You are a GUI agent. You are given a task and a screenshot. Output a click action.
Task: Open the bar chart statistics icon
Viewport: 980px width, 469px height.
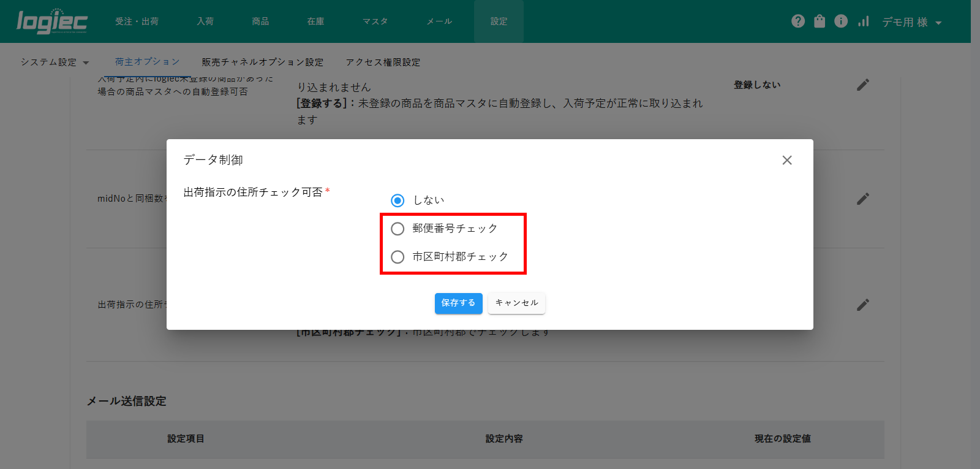[x=863, y=21]
